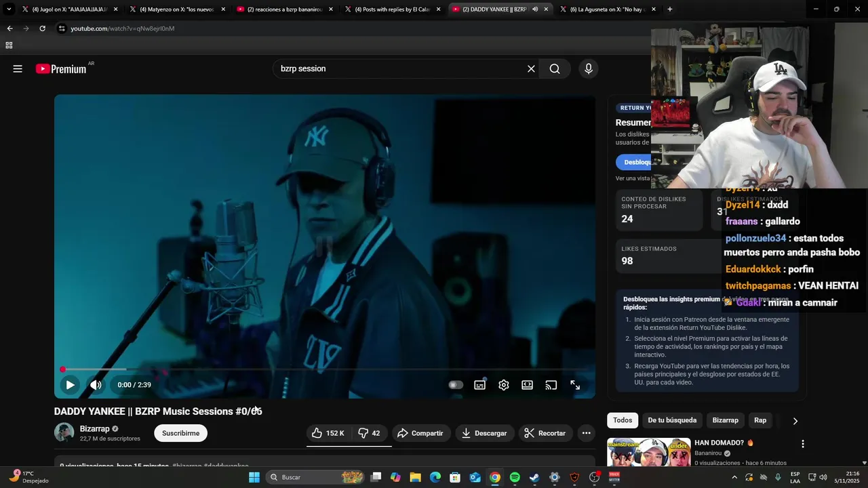
Task: Play the Daddy Yankee video
Action: click(70, 385)
